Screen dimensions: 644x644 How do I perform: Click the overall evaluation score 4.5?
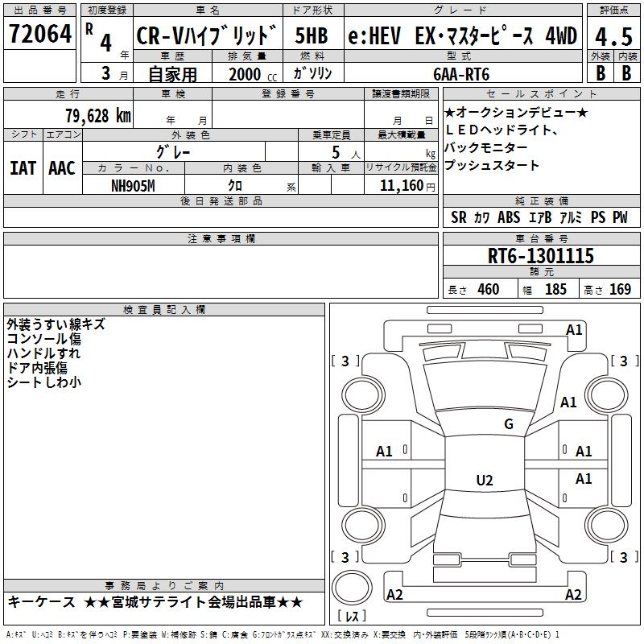click(613, 36)
